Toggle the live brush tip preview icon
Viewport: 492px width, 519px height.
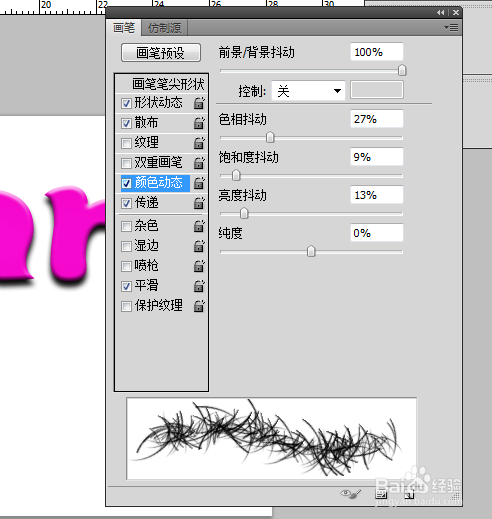[350, 494]
